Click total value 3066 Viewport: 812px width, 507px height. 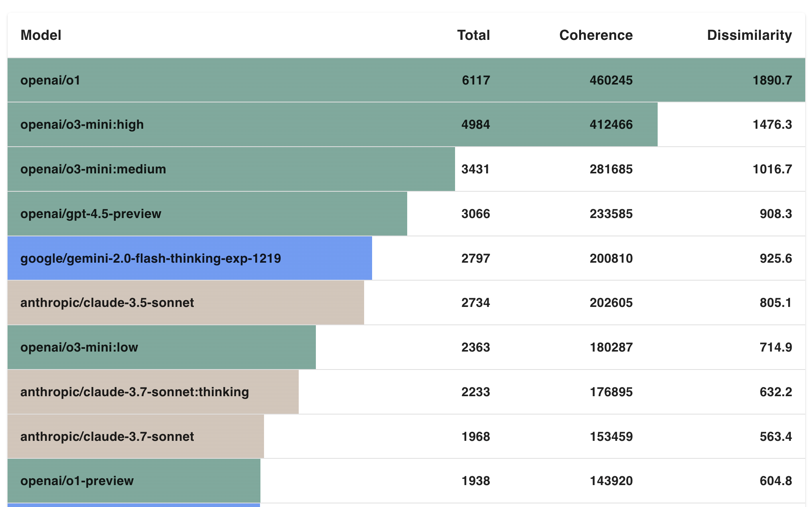pos(476,214)
